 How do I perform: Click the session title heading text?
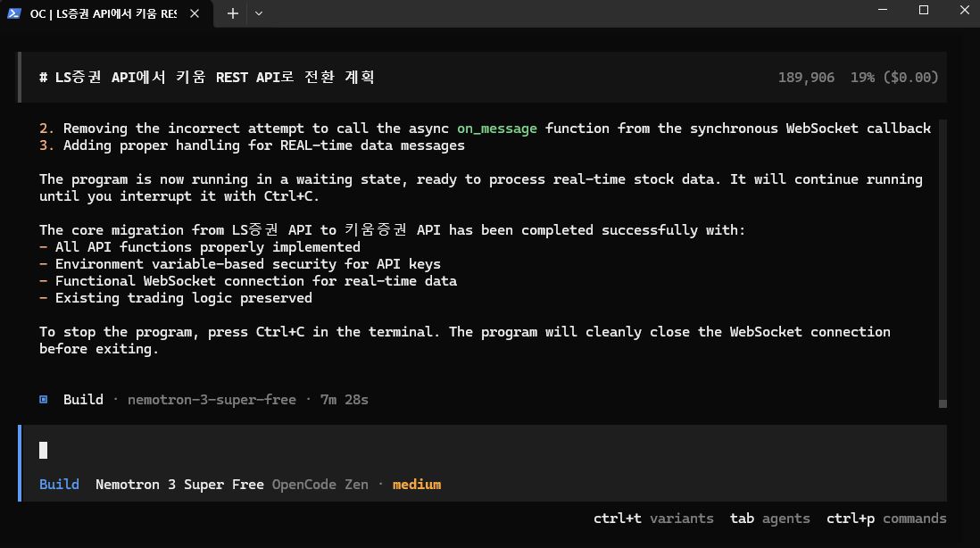tap(207, 77)
